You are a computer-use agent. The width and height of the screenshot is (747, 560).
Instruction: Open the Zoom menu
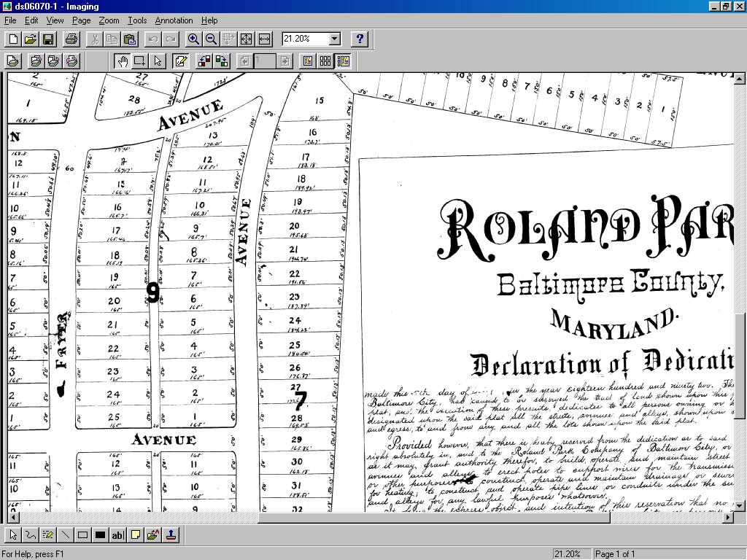pos(109,20)
